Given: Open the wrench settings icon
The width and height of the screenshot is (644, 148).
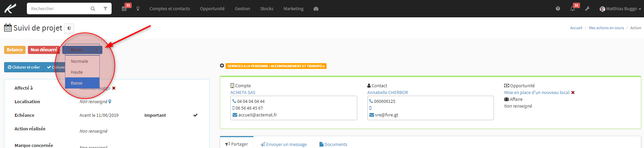Looking at the screenshot, I should click(x=587, y=8).
